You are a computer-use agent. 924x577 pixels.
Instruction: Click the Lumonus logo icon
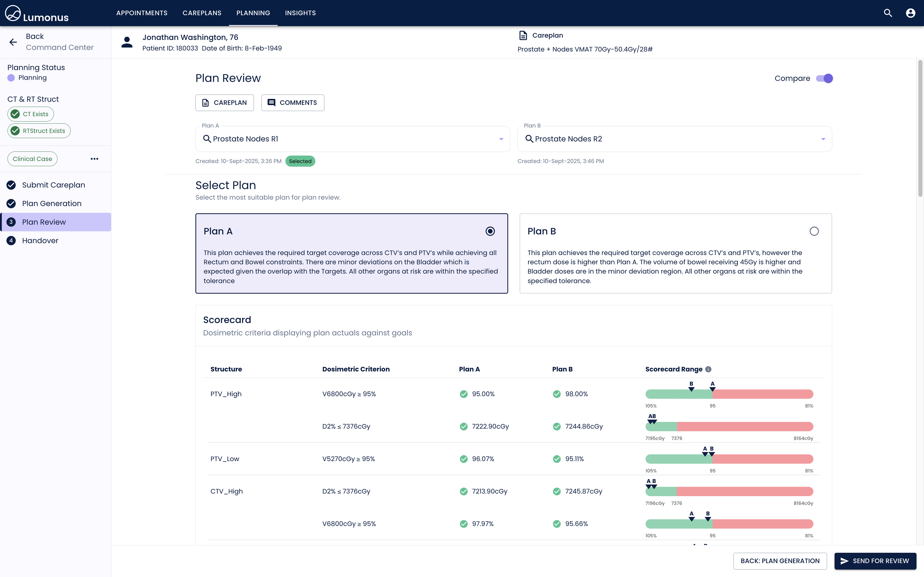coord(13,13)
